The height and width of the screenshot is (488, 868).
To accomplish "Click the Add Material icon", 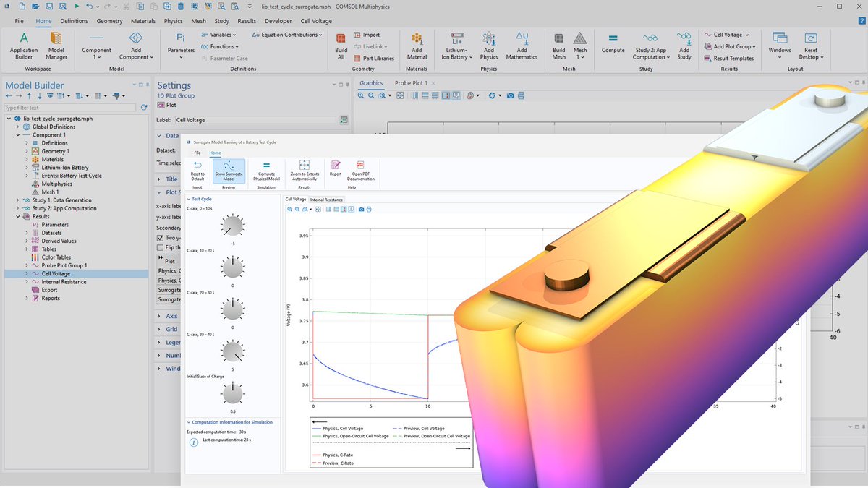I will [417, 46].
